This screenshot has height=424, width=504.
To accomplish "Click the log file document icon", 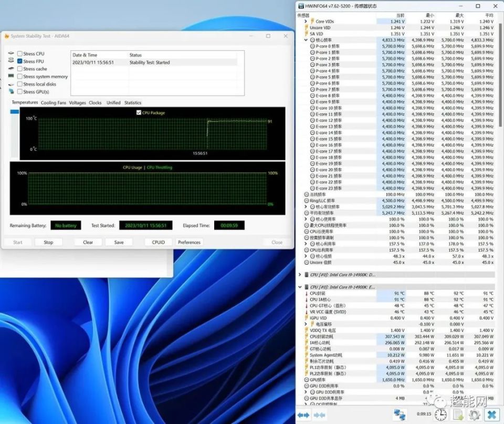I will click(x=457, y=415).
